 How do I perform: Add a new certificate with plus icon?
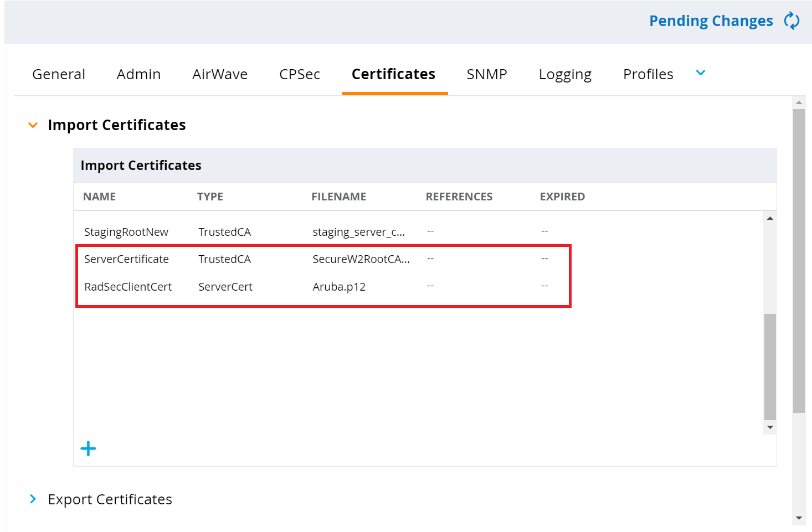pos(88,448)
